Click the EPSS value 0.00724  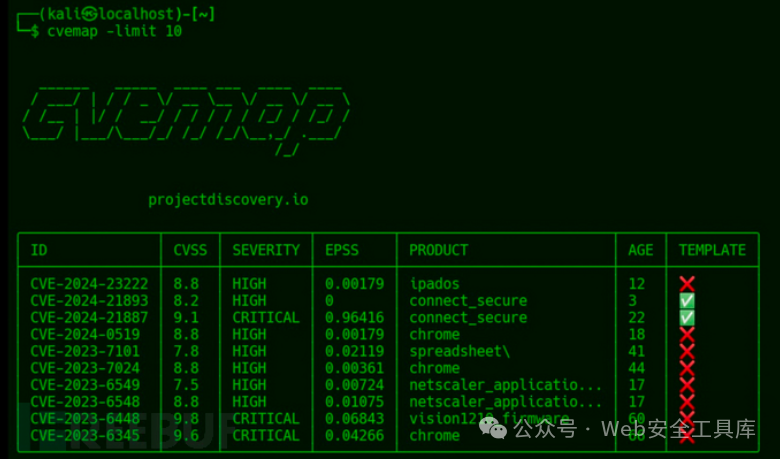(x=355, y=385)
